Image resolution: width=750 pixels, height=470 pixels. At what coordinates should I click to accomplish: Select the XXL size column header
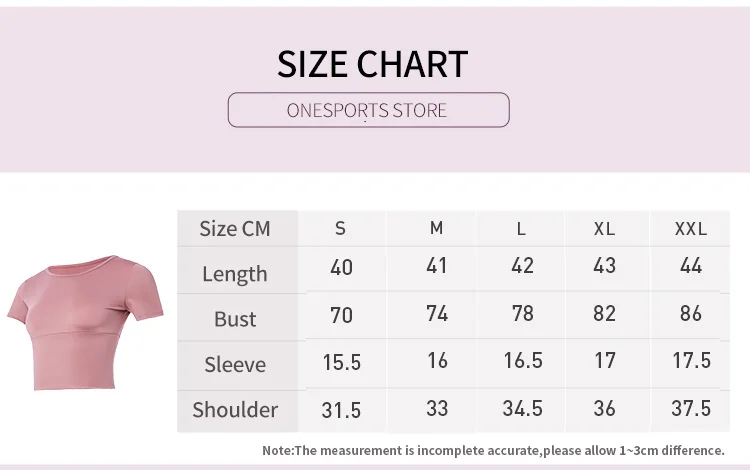click(x=691, y=229)
